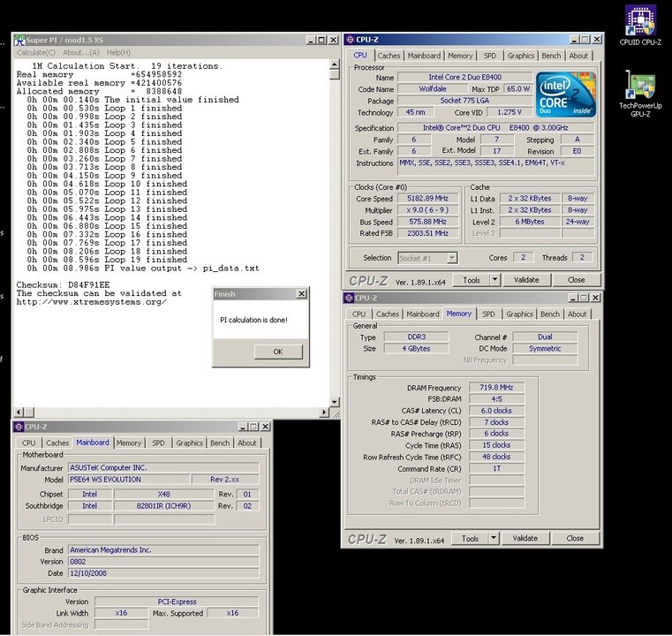672x636 pixels.
Task: Click the processor name Intel Core 2 Duo E8400
Action: (465, 77)
